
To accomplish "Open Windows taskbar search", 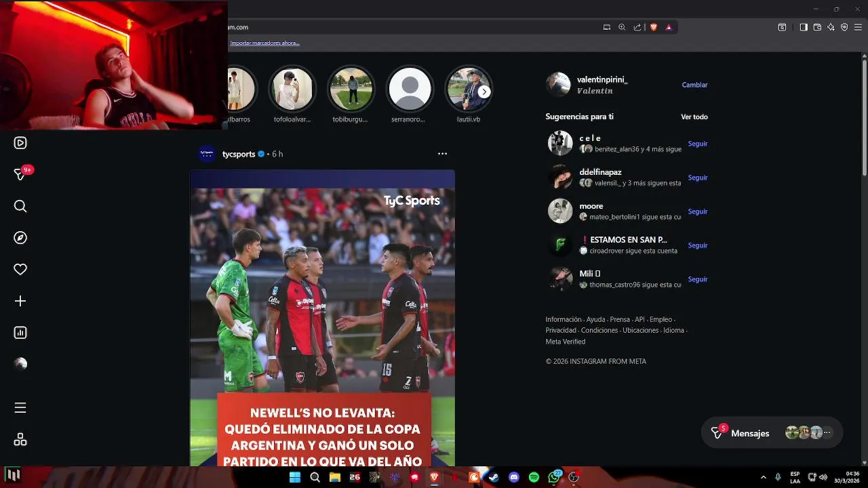I will click(x=315, y=477).
